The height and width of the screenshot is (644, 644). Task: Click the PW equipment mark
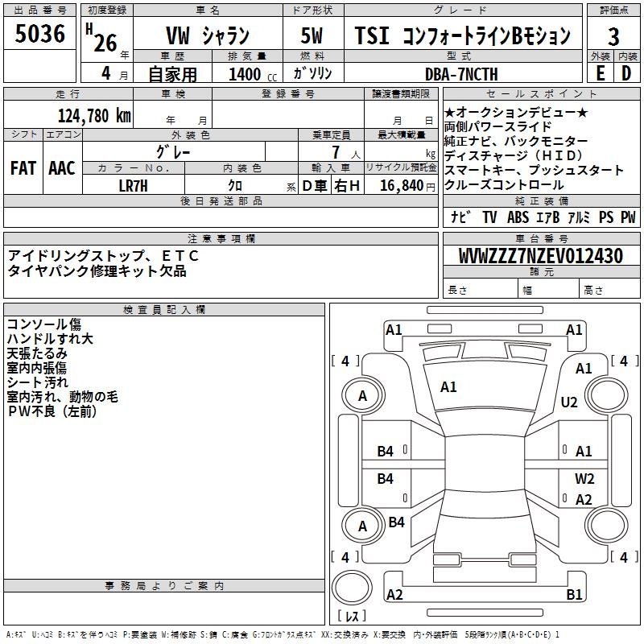click(x=628, y=217)
